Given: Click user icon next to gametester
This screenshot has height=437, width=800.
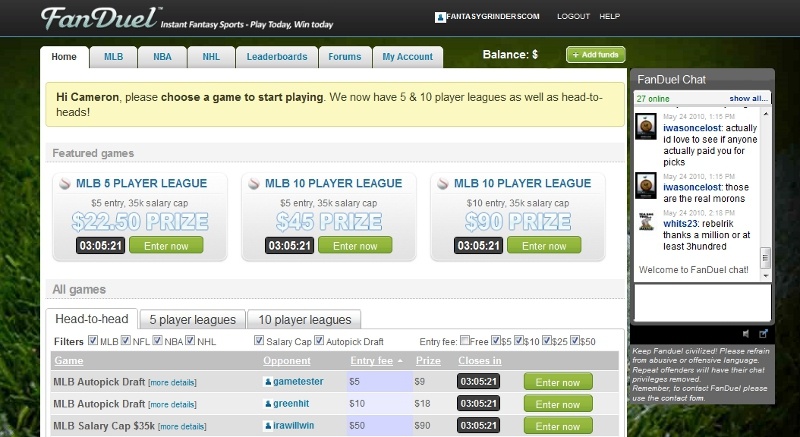Looking at the screenshot, I should (x=268, y=382).
